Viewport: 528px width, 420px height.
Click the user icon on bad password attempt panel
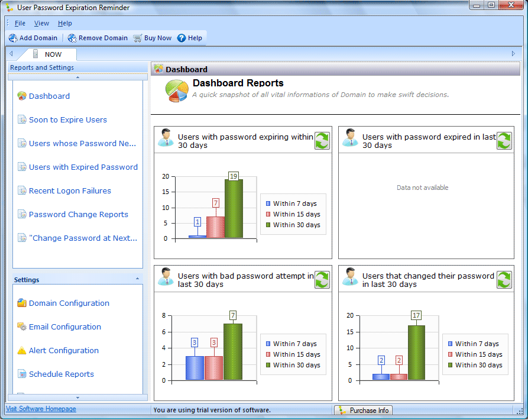click(x=166, y=277)
